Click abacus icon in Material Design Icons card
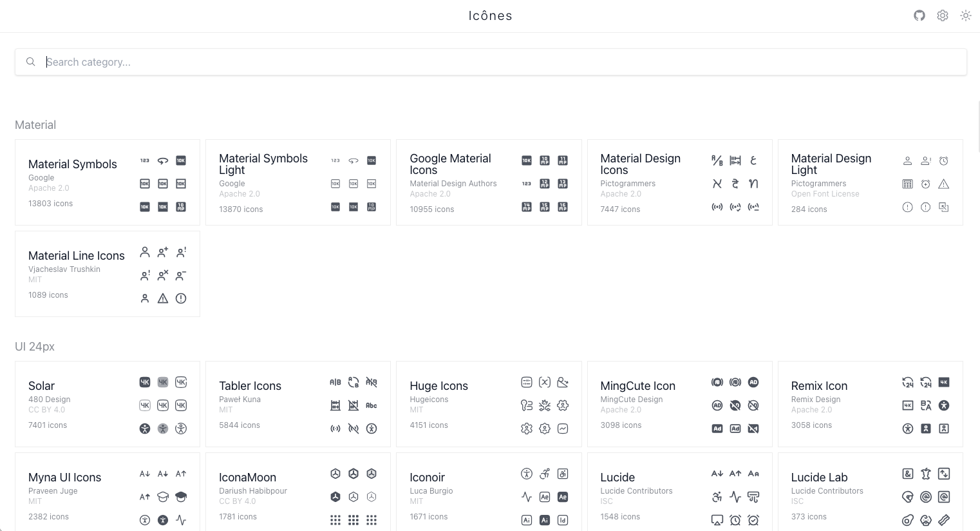Viewport: 980px width, 531px height. [x=735, y=160]
